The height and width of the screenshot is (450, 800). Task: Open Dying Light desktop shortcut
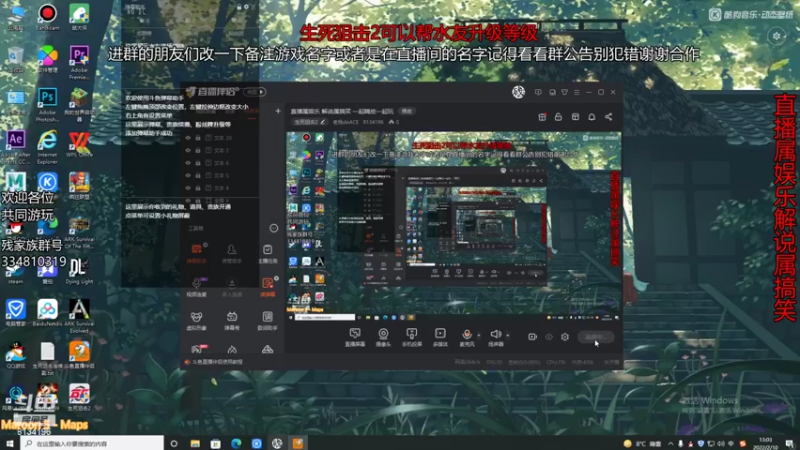point(79,270)
